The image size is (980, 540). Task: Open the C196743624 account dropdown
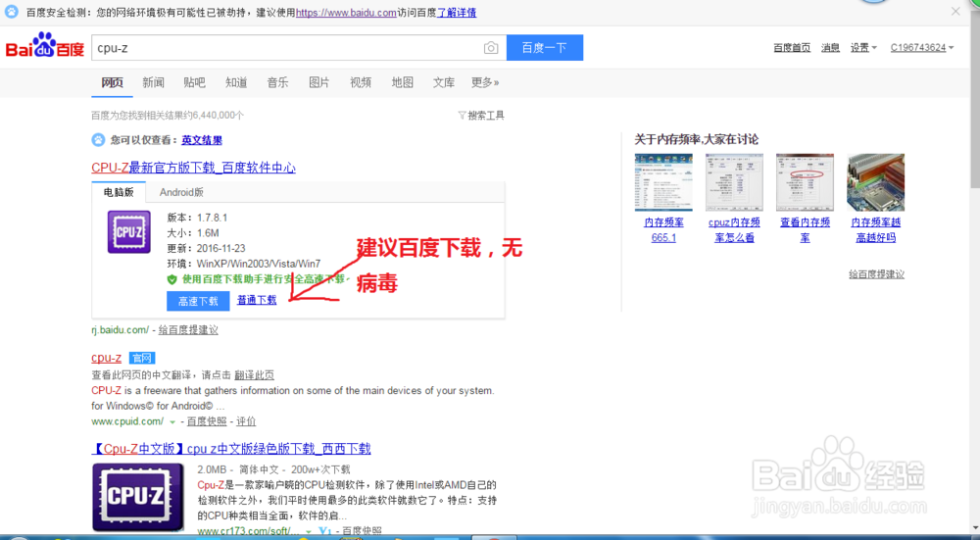click(922, 47)
